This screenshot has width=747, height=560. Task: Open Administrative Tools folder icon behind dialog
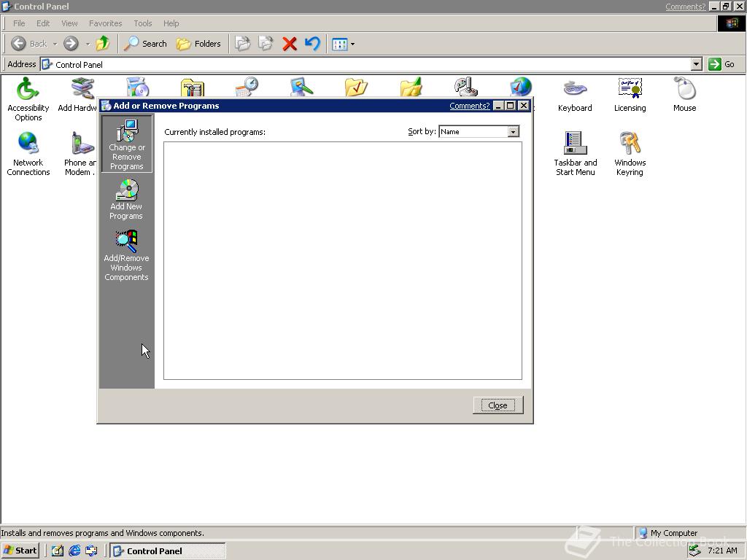(193, 88)
